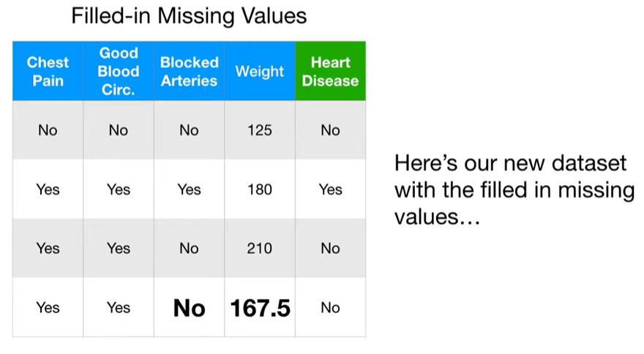This screenshot has height=354, width=644.
Task: Click the 210 weight value
Action: [260, 248]
